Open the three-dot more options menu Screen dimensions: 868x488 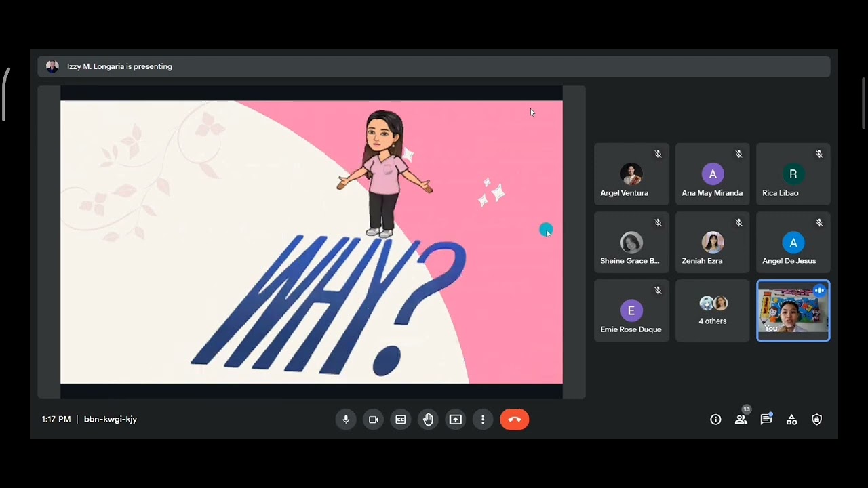pos(483,420)
